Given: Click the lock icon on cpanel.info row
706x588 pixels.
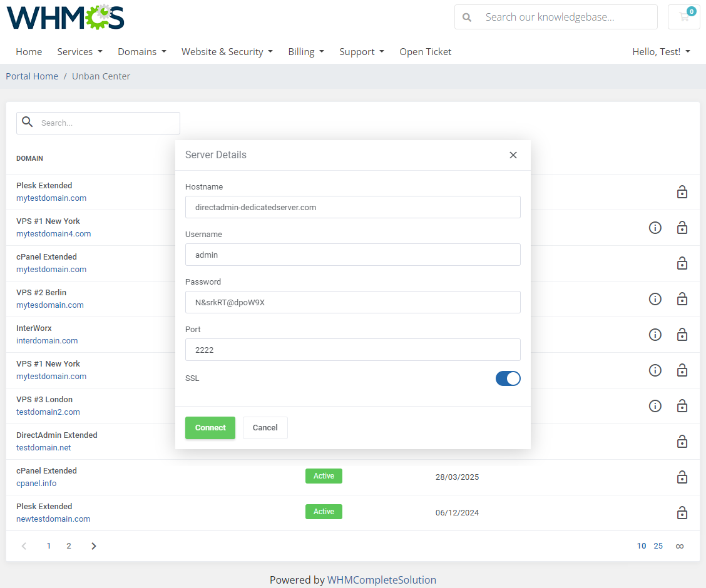Looking at the screenshot, I should 682,477.
